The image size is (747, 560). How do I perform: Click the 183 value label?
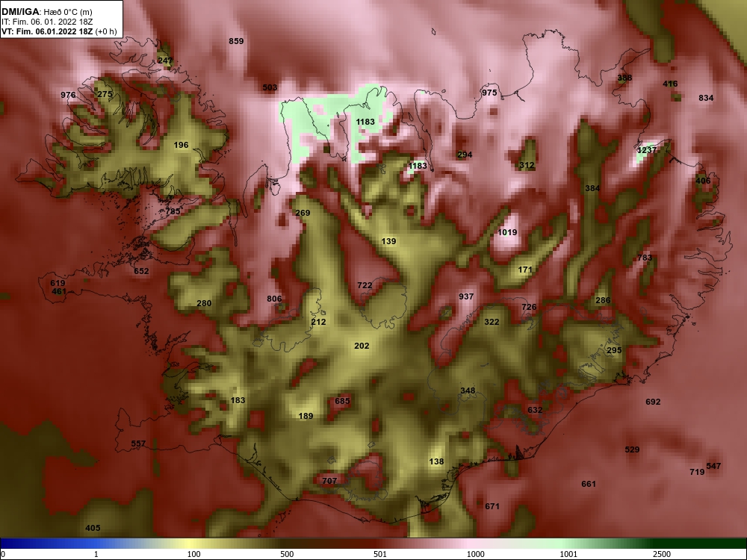tap(238, 400)
